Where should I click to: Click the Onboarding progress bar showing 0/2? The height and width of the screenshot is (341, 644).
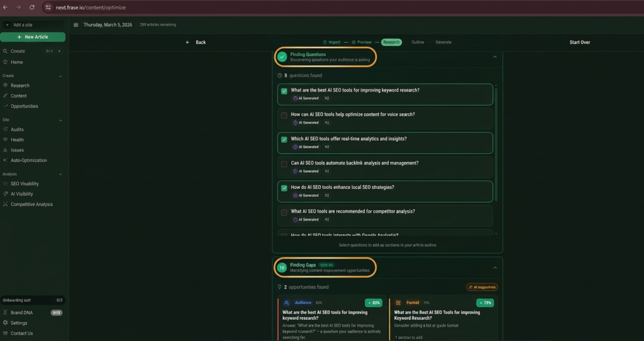point(33,300)
